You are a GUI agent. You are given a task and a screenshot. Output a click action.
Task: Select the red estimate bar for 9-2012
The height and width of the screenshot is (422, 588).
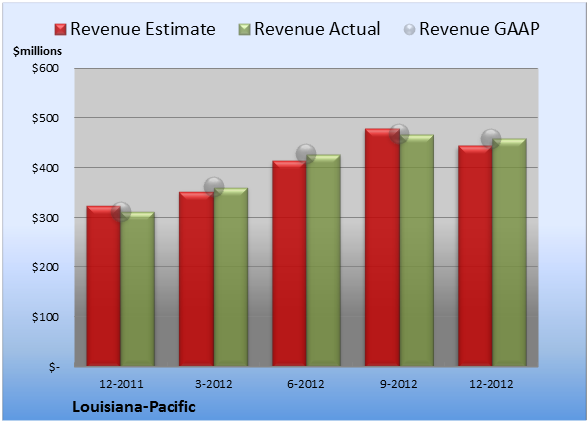click(x=382, y=247)
